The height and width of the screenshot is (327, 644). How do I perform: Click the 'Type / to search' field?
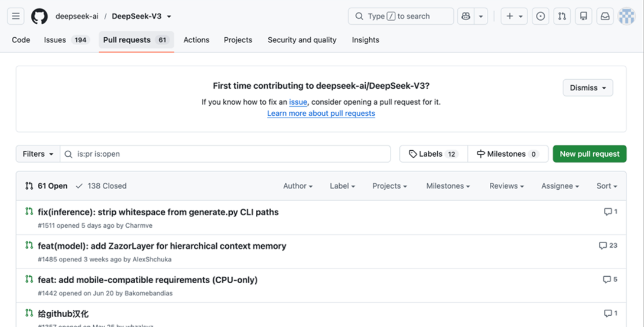[401, 17]
